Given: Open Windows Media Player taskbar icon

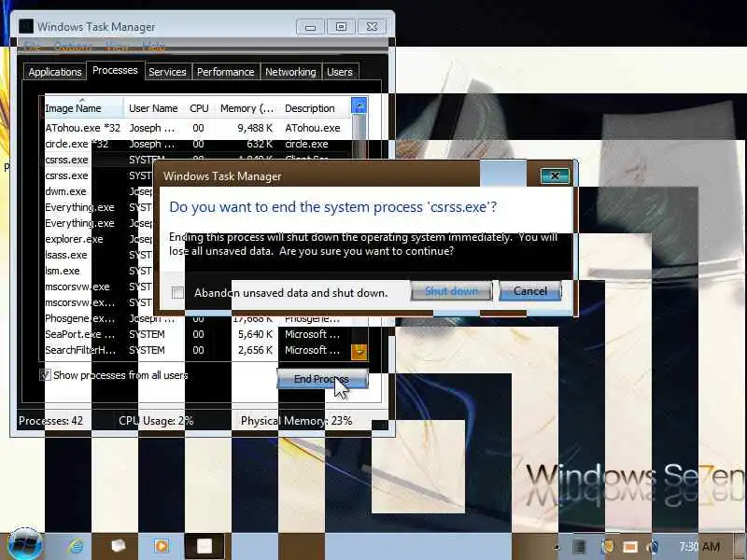Looking at the screenshot, I should [x=161, y=546].
